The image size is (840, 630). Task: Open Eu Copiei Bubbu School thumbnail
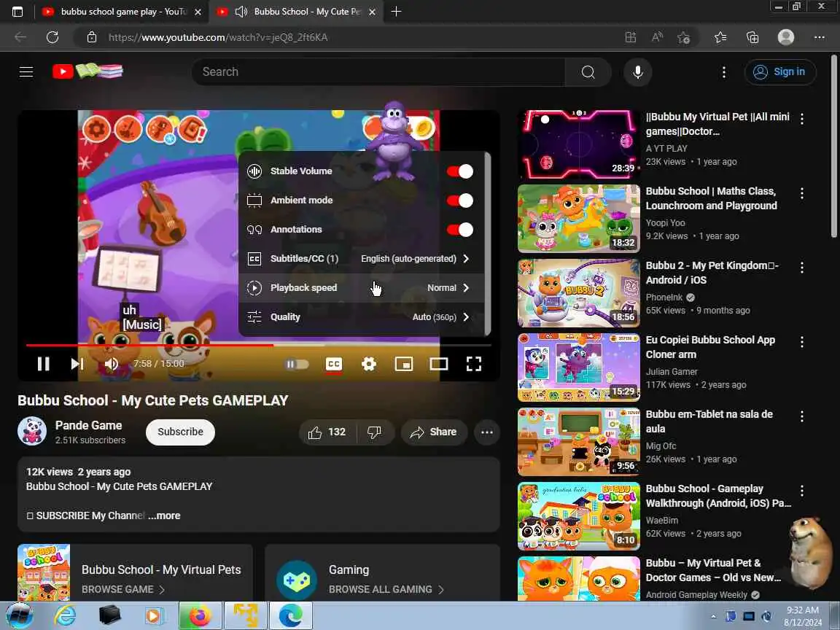pos(578,367)
